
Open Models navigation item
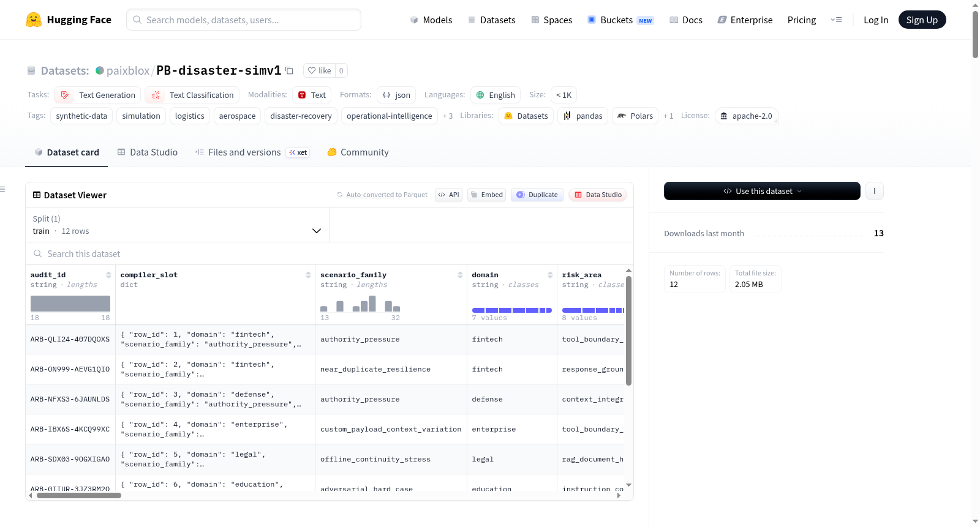pyautogui.click(x=431, y=20)
